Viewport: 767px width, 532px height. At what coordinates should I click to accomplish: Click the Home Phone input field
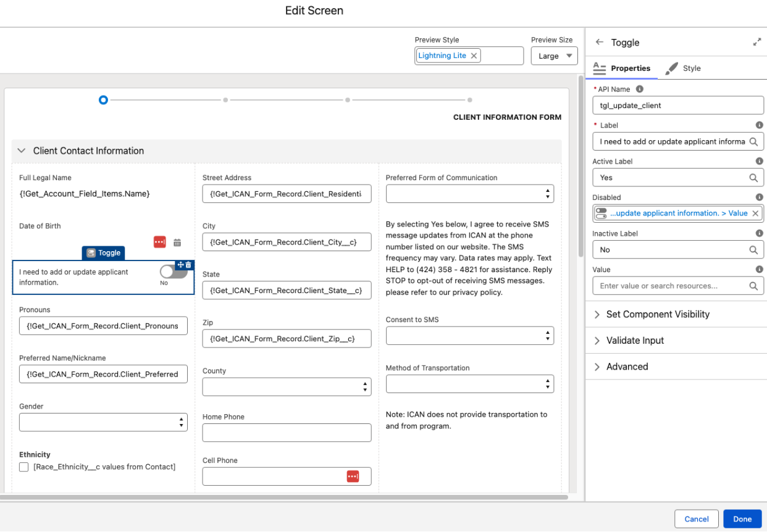click(x=287, y=433)
